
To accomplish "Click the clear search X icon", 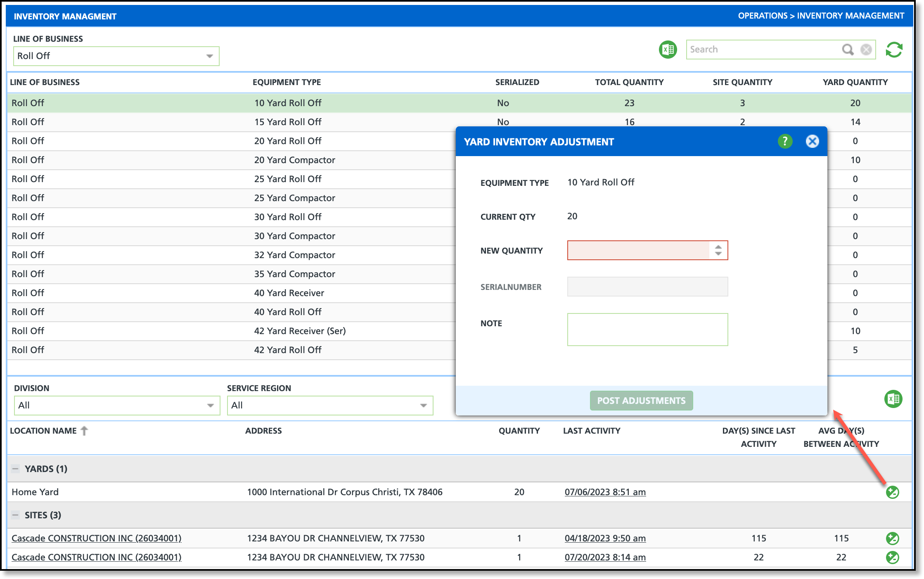I will pos(866,50).
